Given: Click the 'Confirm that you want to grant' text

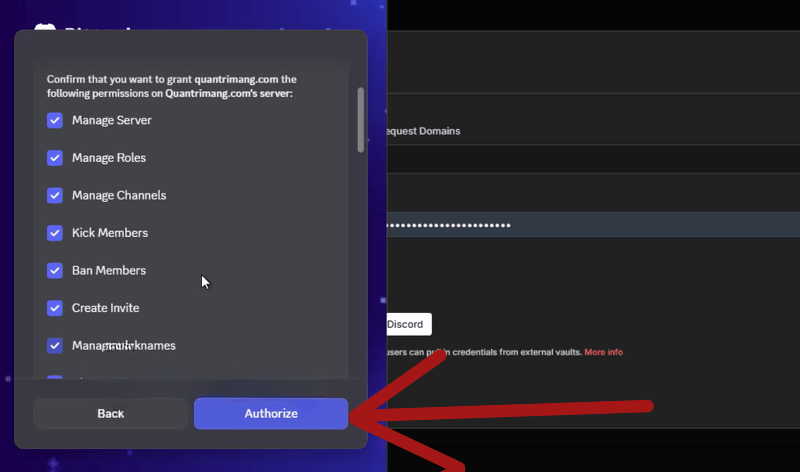Looking at the screenshot, I should [119, 79].
